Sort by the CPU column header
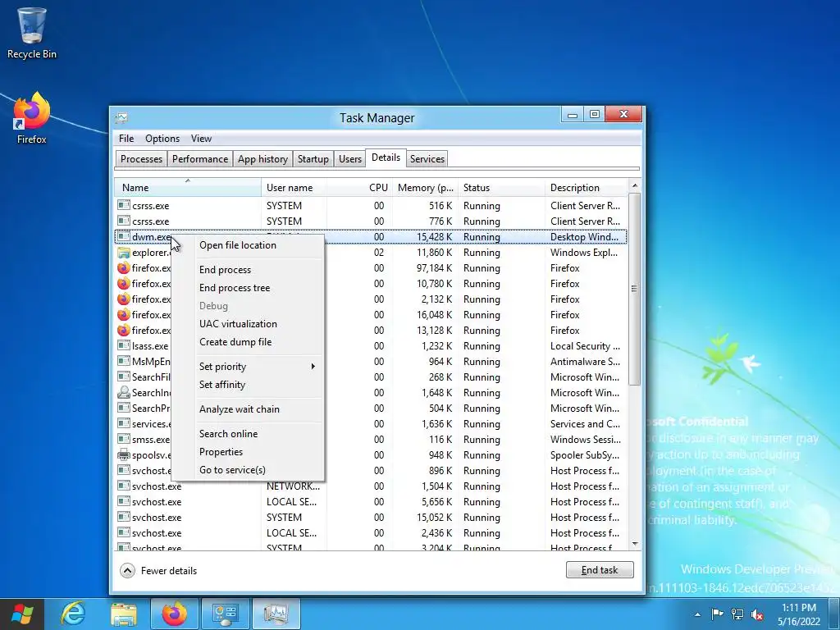 pos(359,188)
